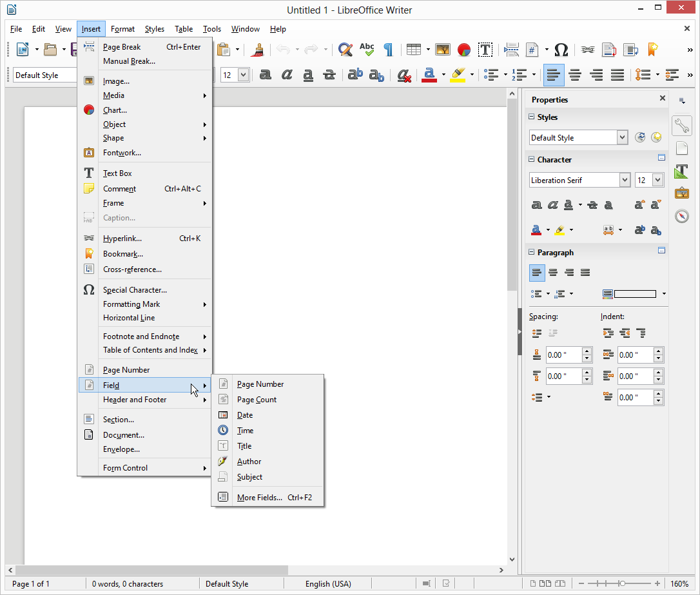Click the Special Character omega toolbar icon
The width and height of the screenshot is (700, 595).
(x=561, y=50)
